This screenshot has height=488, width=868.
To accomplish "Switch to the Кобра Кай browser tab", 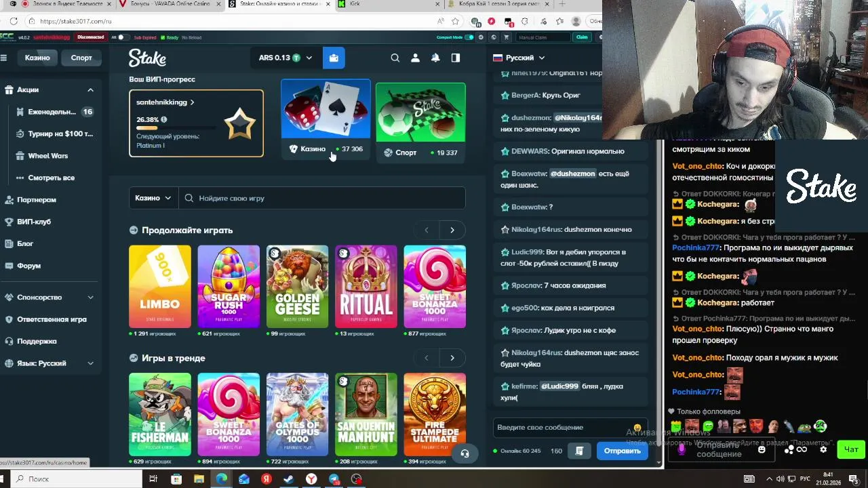I will [498, 4].
